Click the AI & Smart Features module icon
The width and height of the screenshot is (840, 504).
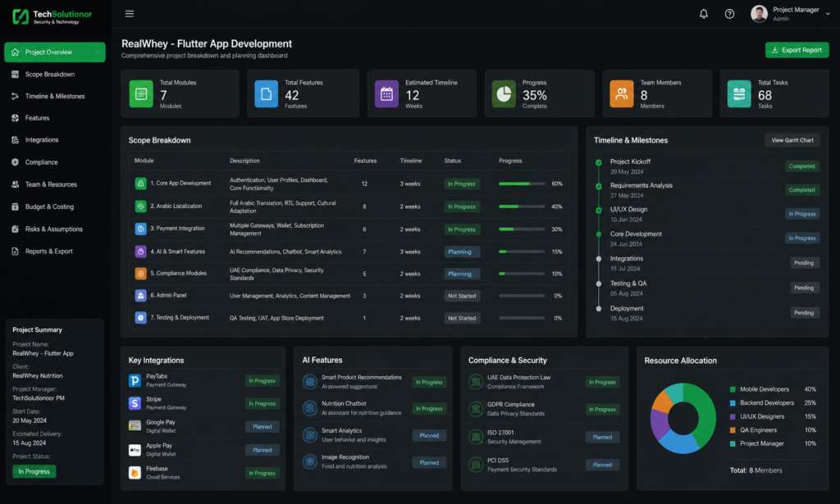click(x=140, y=252)
